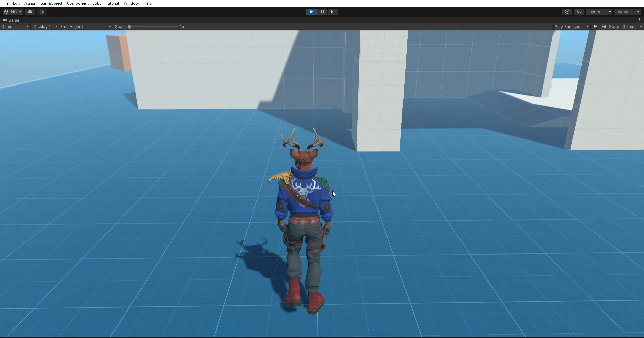
Task: Stop play mode with the Play button
Action: click(x=311, y=12)
